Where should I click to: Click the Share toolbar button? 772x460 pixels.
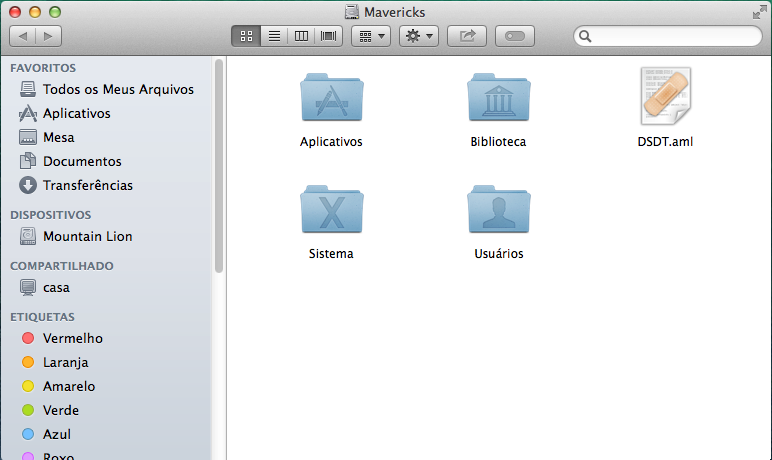coord(467,36)
